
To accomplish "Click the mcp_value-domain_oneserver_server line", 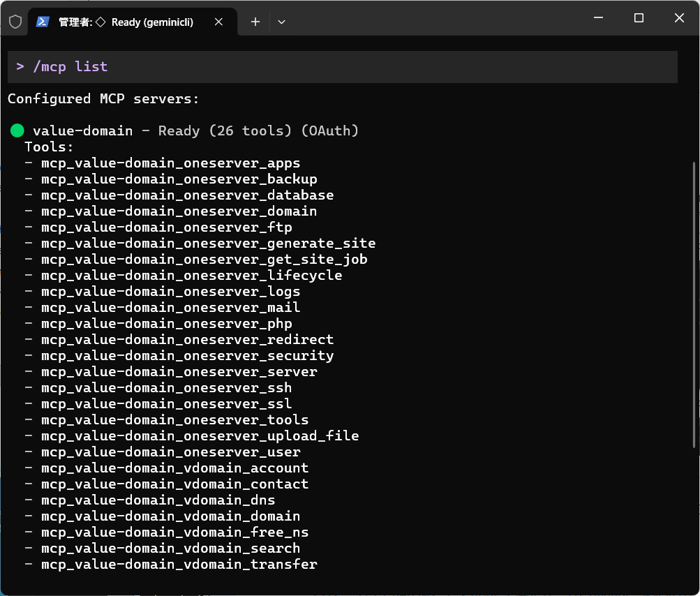I will tap(179, 372).
